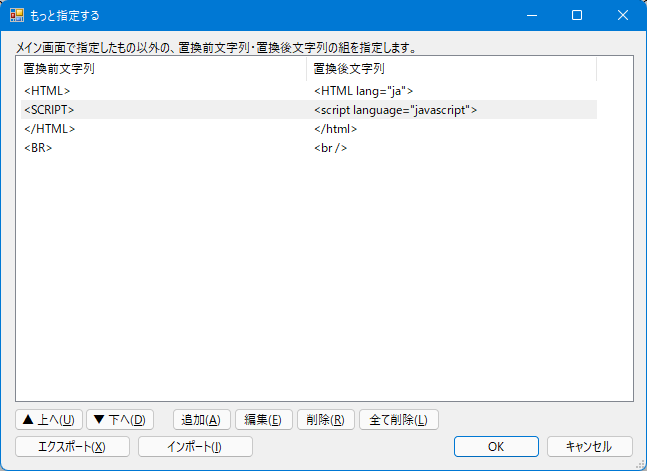
Task: Click the app icon in title bar
Action: point(17,16)
